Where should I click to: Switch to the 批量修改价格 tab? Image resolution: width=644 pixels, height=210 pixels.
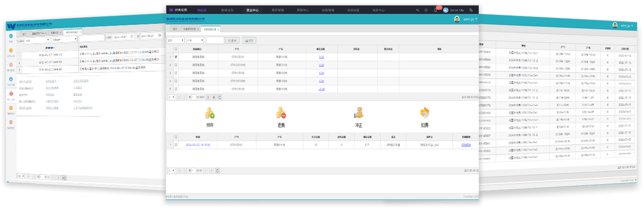(x=190, y=29)
